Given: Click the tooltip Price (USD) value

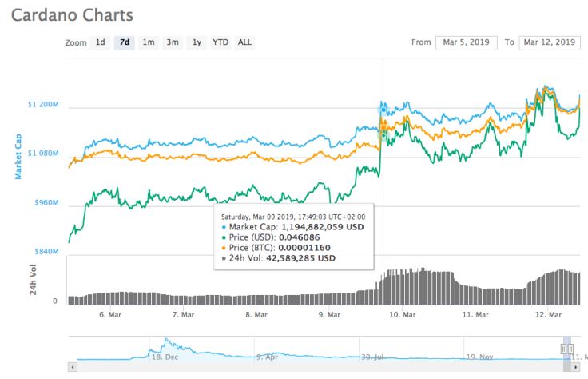Looking at the screenshot, I should pyautogui.click(x=300, y=237).
